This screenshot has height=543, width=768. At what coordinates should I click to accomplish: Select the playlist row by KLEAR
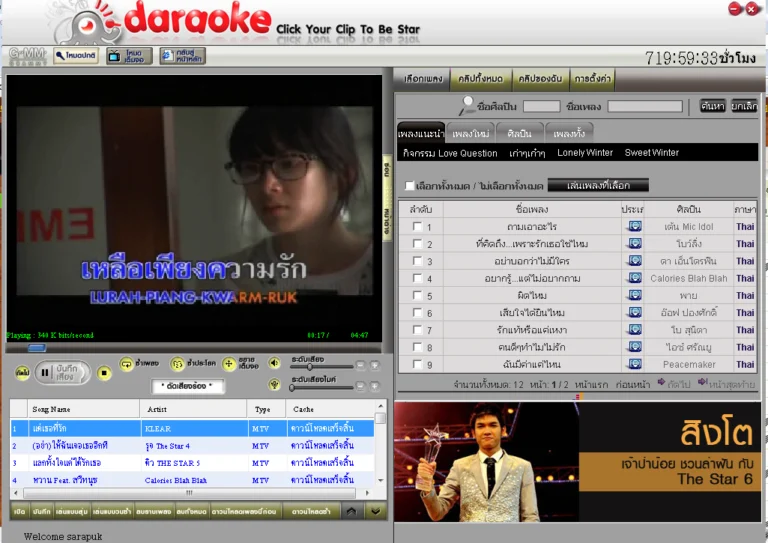192,428
